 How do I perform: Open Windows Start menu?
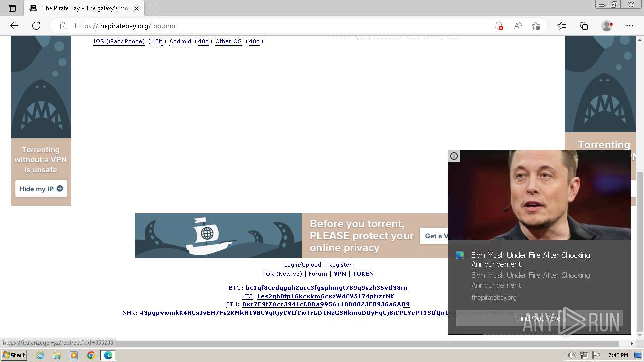point(14,355)
